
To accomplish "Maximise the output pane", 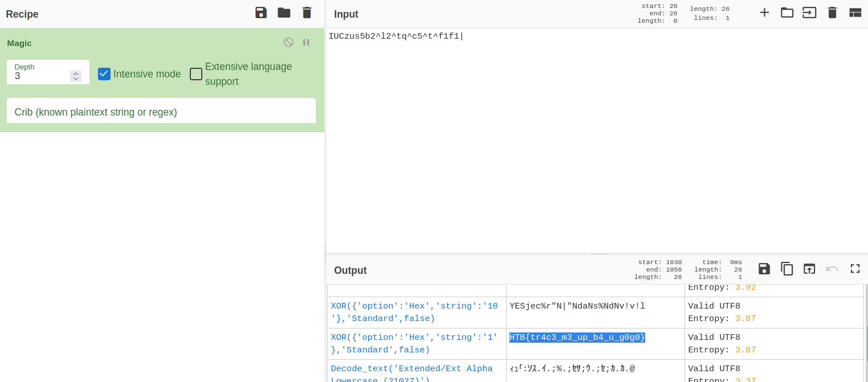I will click(x=855, y=269).
